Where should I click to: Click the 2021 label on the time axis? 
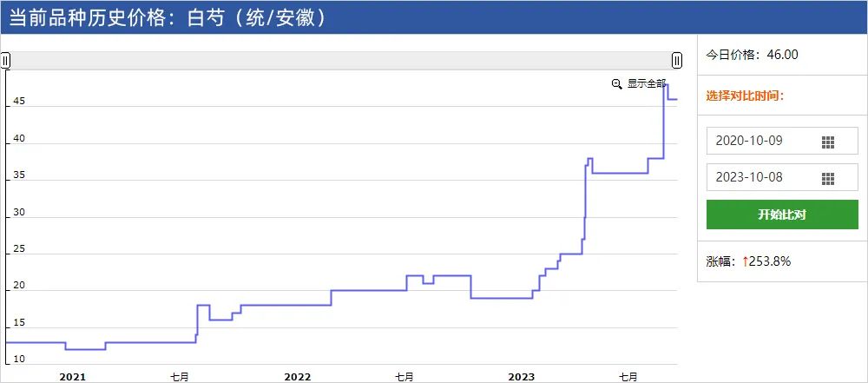(x=72, y=376)
